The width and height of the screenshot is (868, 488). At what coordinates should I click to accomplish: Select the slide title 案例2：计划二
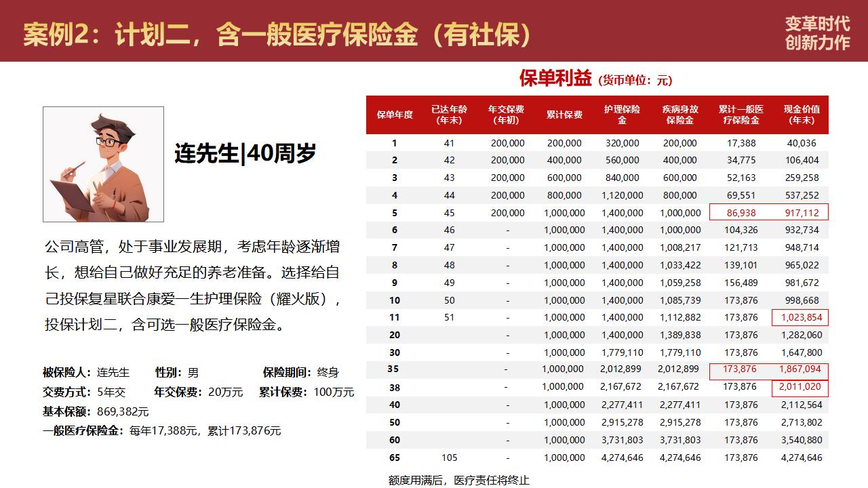(277, 34)
